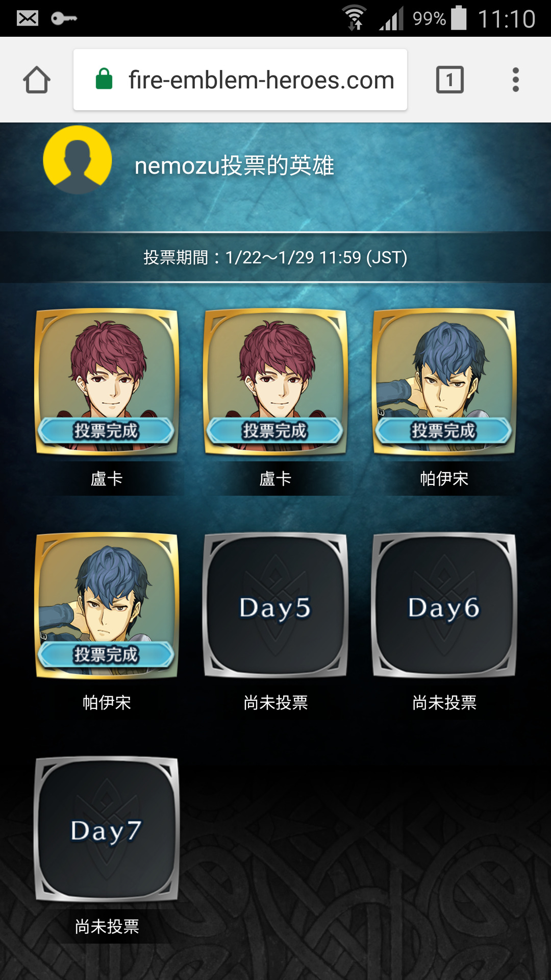Select the fire-emblem-heroes.com address bar

tap(240, 80)
